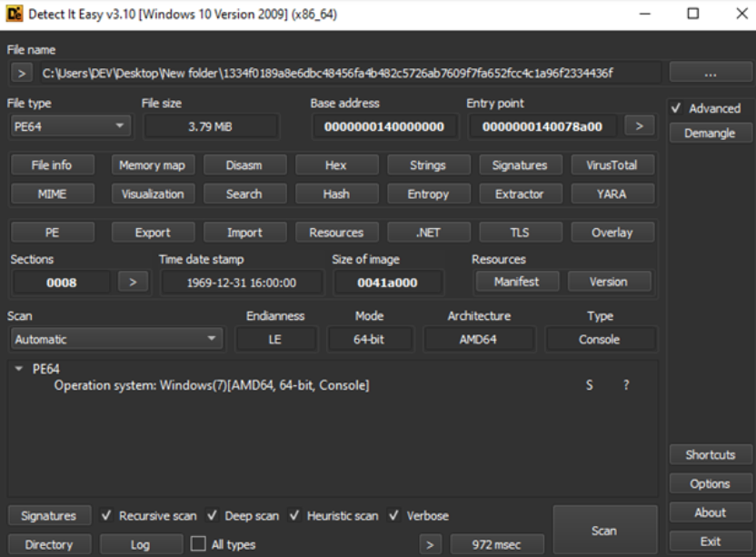The width and height of the screenshot is (756, 557).
Task: Click arrow button next to scan time
Action: click(430, 544)
